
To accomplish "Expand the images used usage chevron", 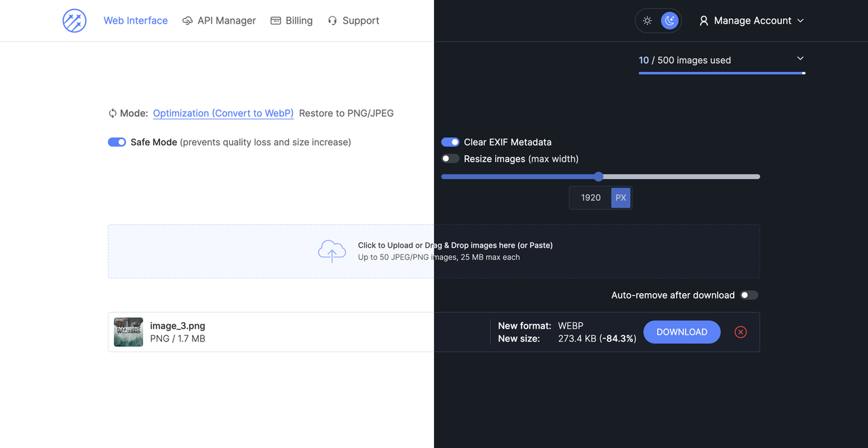I will pos(800,58).
